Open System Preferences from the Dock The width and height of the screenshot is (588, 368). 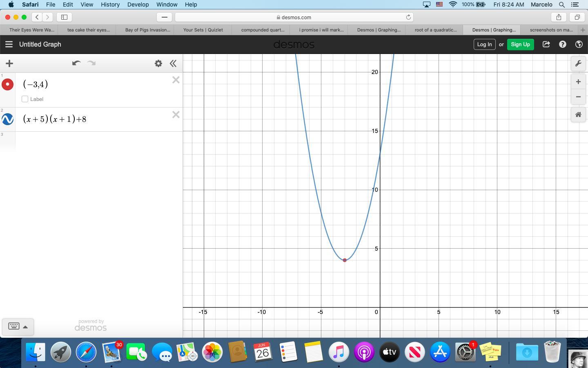[465, 352]
